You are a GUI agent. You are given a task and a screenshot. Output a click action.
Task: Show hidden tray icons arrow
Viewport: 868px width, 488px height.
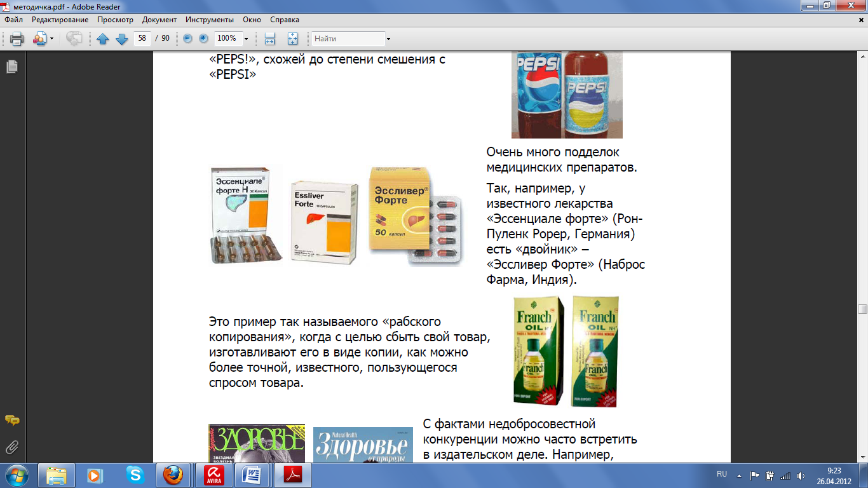(739, 475)
